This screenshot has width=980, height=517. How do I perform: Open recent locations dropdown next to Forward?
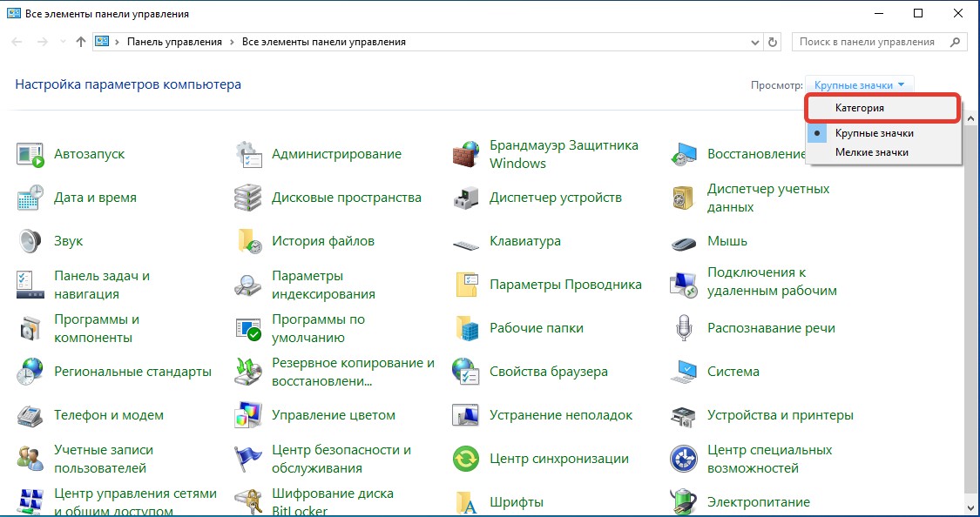[63, 42]
